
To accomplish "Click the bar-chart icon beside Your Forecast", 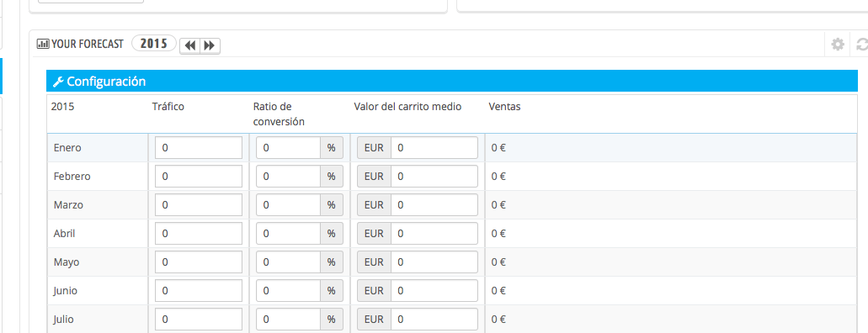I will tap(43, 45).
